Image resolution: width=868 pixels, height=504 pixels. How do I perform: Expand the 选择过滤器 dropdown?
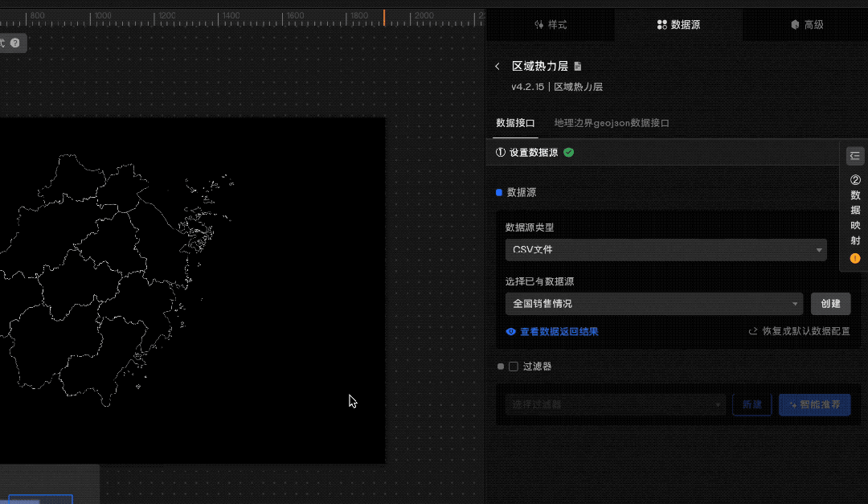613,405
